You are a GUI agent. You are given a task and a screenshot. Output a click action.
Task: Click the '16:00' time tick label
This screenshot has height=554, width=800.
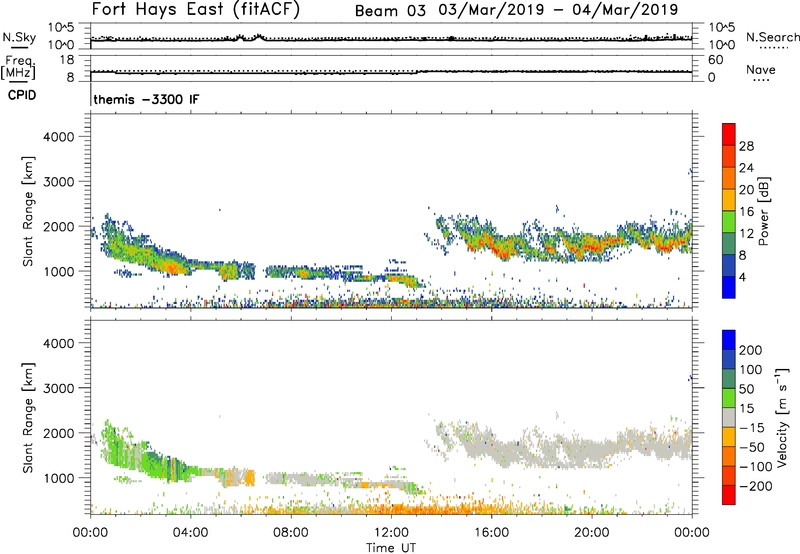point(492,533)
